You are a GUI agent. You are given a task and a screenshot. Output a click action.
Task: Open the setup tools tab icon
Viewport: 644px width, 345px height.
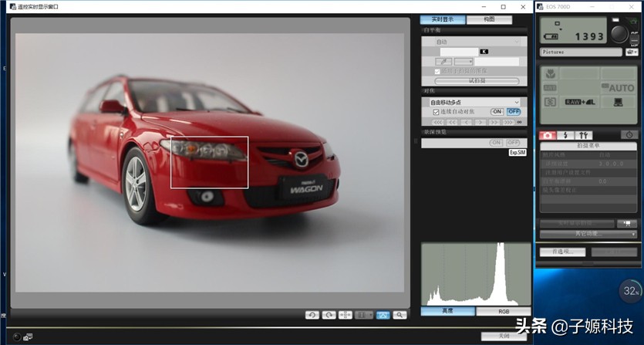coord(585,135)
